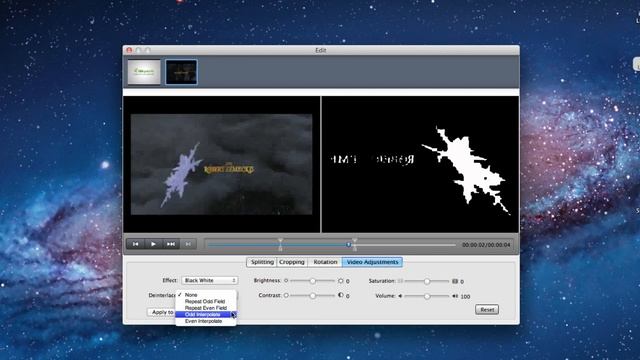Play the video preview
640x360 pixels.
coord(153,244)
